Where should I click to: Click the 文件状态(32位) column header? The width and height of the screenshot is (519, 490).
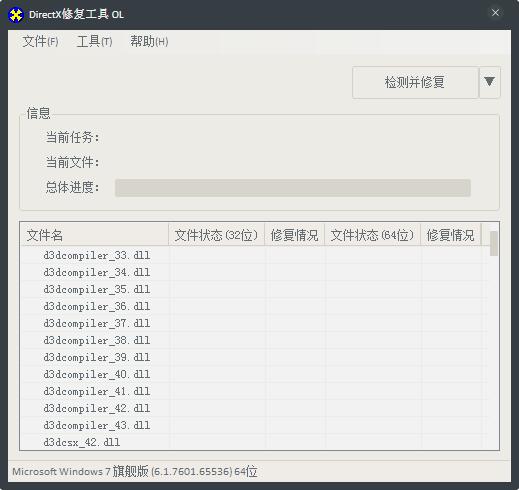216,235
